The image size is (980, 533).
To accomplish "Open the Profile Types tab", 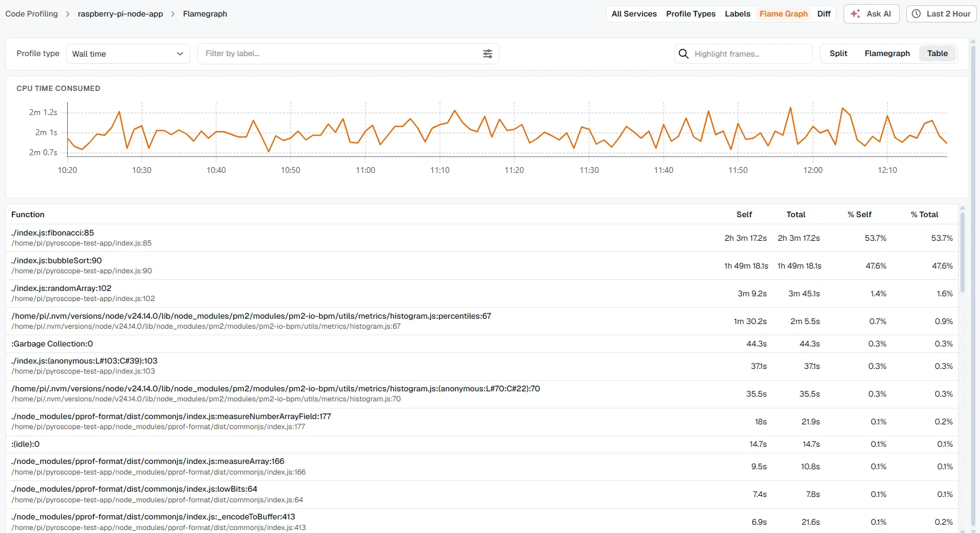I will pos(691,14).
